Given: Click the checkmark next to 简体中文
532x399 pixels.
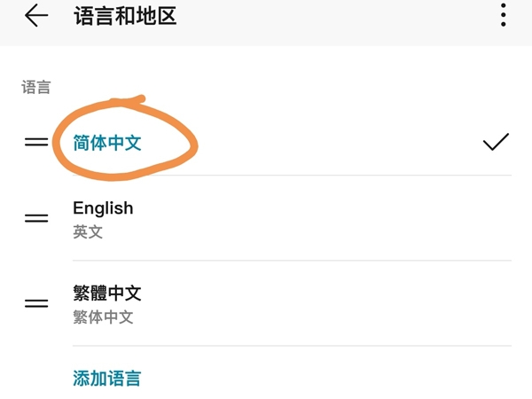Looking at the screenshot, I should tap(496, 142).
